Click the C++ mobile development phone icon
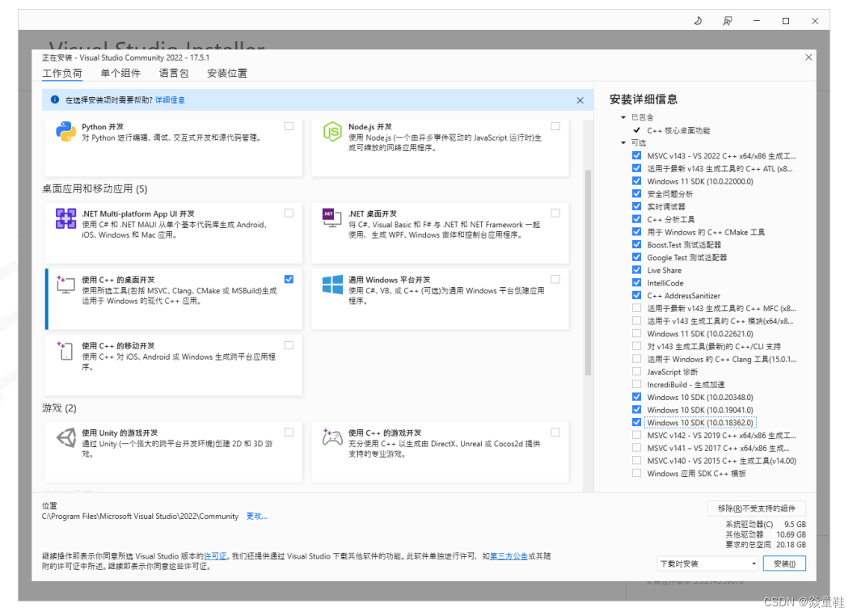857x616 pixels. pos(65,350)
